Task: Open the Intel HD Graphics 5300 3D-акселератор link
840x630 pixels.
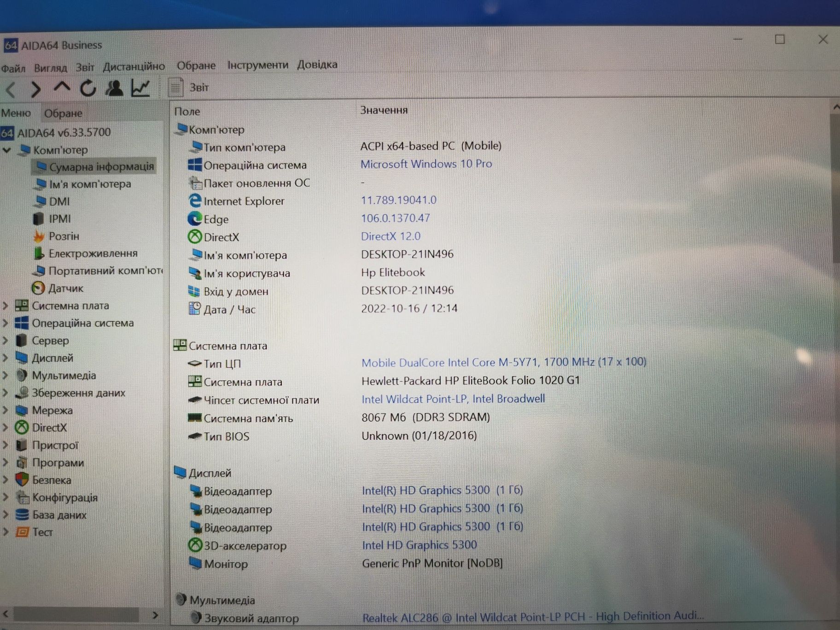Action: [419, 545]
